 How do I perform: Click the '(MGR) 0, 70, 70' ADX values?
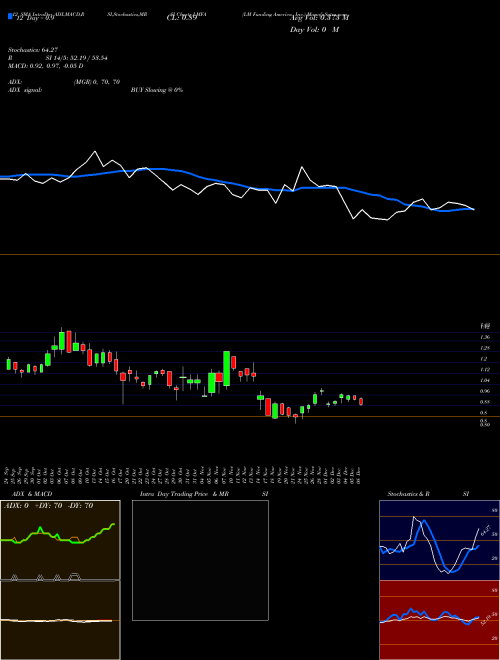[x=97, y=82]
